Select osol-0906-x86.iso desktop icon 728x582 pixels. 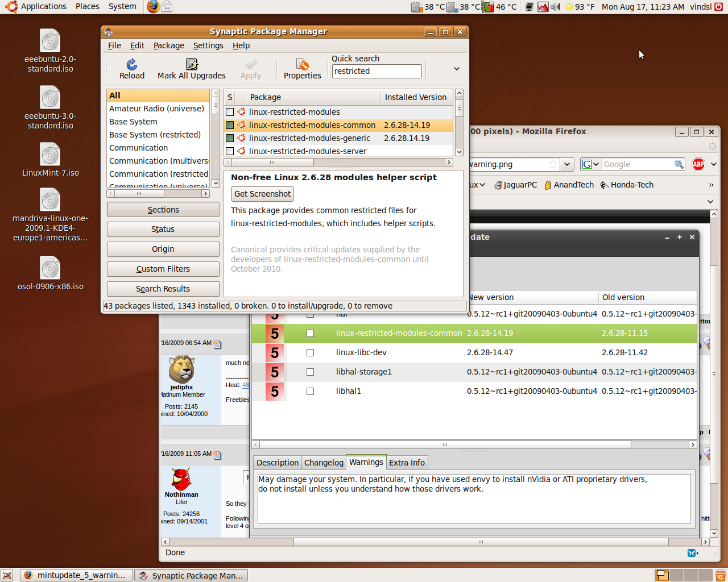50,273
